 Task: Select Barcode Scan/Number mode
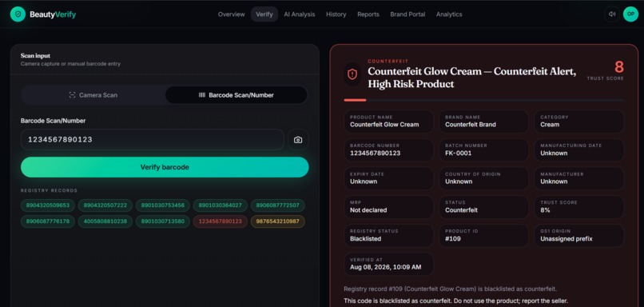(237, 95)
